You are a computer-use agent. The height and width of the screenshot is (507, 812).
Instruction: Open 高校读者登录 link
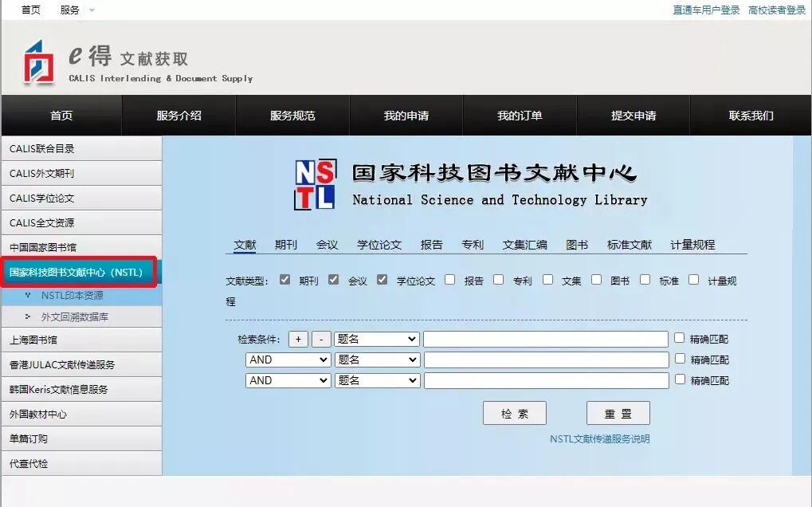[777, 10]
